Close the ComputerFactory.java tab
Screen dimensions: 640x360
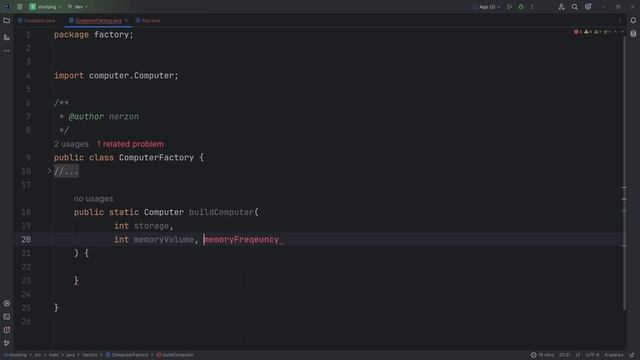pos(126,20)
